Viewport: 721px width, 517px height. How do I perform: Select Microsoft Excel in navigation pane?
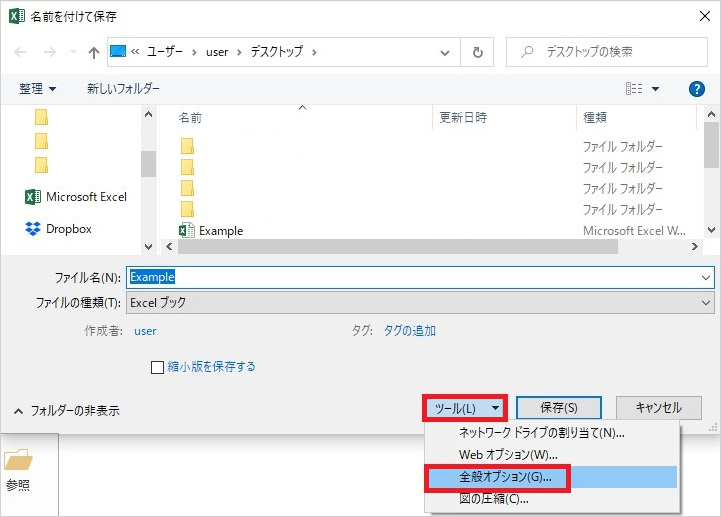(x=76, y=197)
